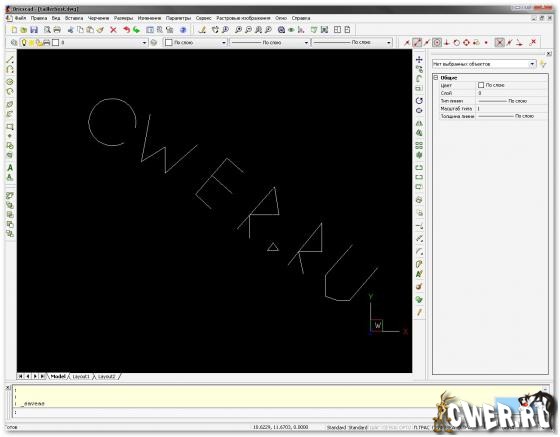The height and width of the screenshot is (437, 560).
Task: Open the layer name dropdown
Action: point(144,43)
